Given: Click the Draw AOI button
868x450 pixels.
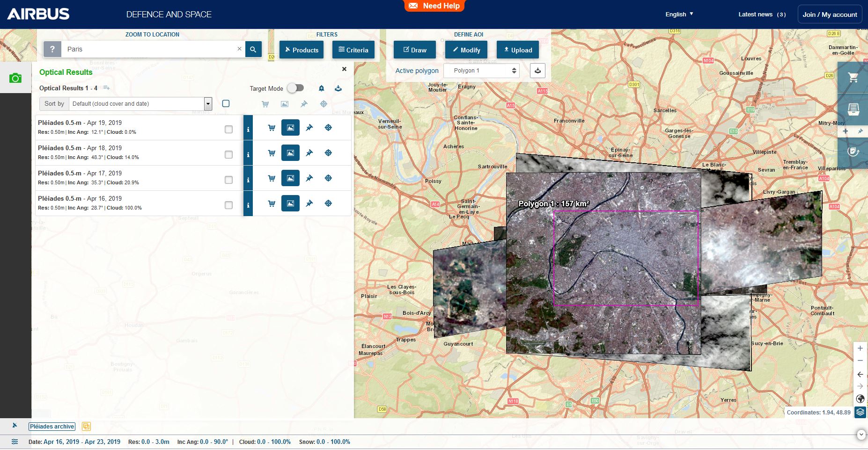Looking at the screenshot, I should tap(415, 50).
